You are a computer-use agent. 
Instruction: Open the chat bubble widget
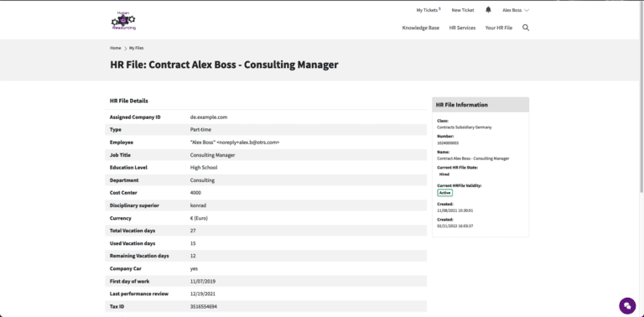[x=627, y=305]
